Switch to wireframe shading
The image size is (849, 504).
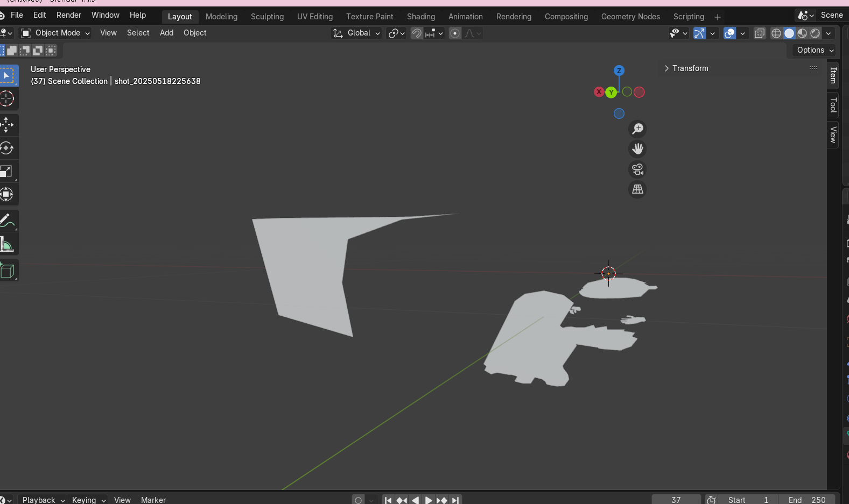point(776,33)
